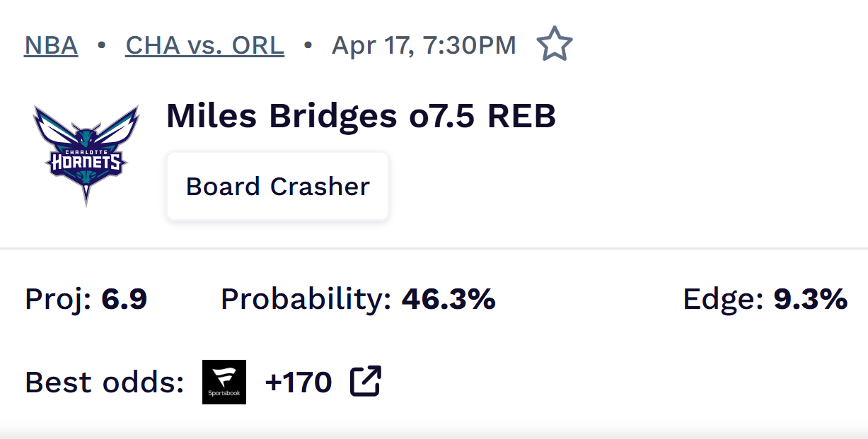Follow the CHA vs. ORL matchup link
The width and height of the screenshot is (868, 439).
204,45
